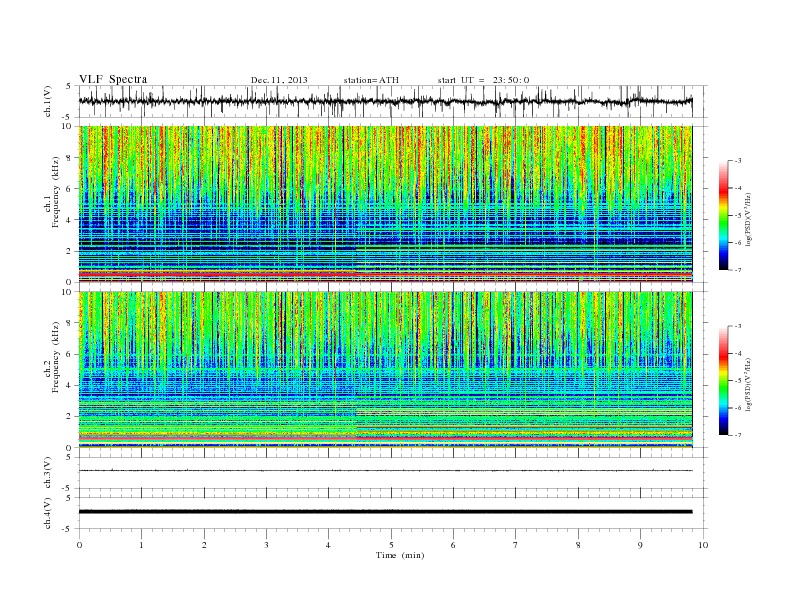Click the time axis tick label "3"
This screenshot has height=612, width=792.
click(x=266, y=545)
